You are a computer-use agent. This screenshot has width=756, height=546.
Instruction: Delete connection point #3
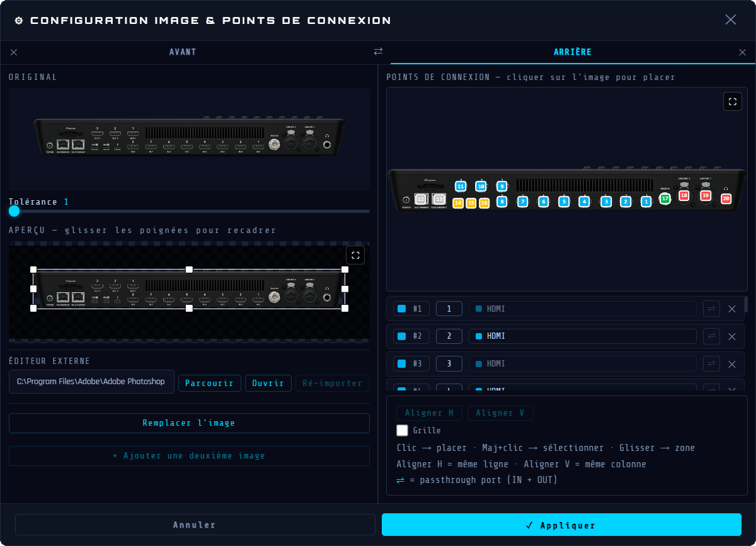point(731,364)
